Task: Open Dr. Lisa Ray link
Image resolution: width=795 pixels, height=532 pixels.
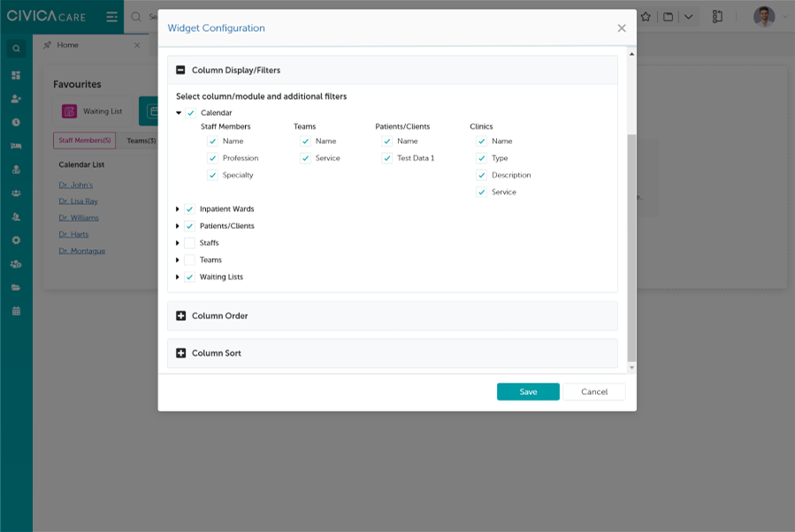Action: pos(78,201)
